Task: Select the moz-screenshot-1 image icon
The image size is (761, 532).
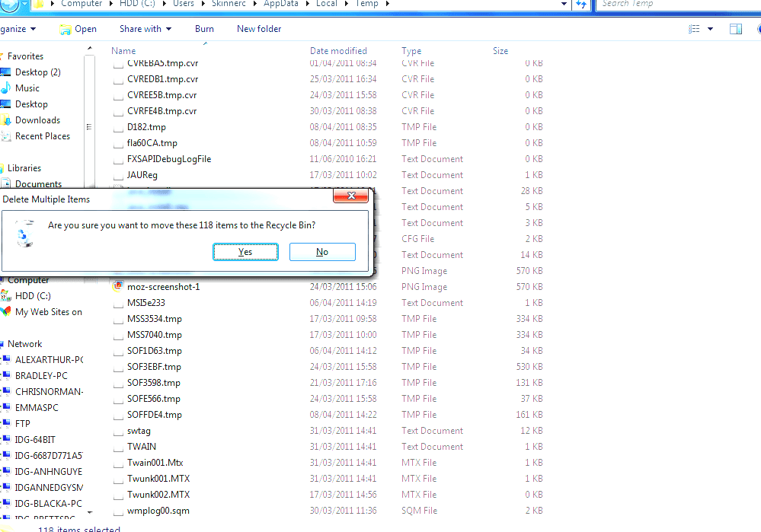Action: coord(117,287)
